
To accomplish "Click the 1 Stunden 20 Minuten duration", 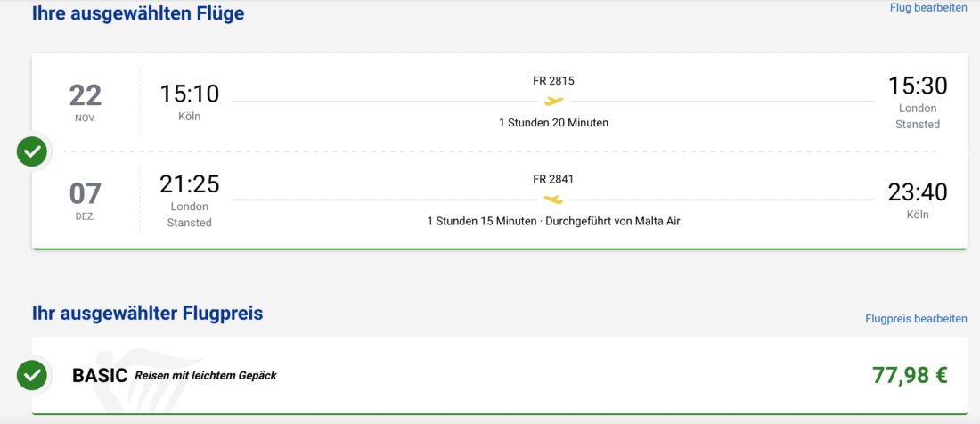I will point(553,123).
